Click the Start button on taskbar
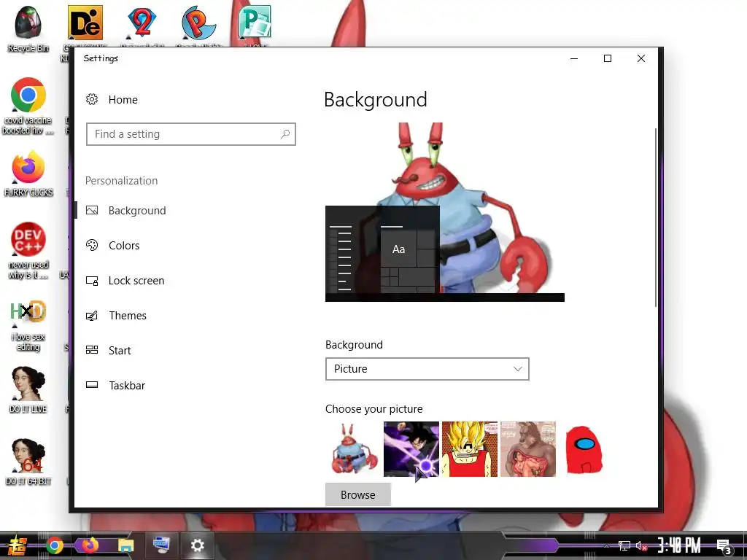747x560 pixels. 16,545
